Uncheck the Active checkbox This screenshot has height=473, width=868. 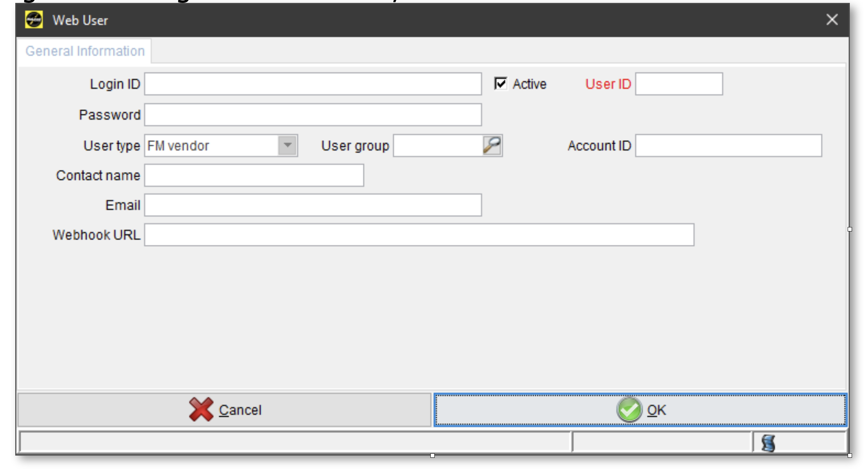pos(500,84)
